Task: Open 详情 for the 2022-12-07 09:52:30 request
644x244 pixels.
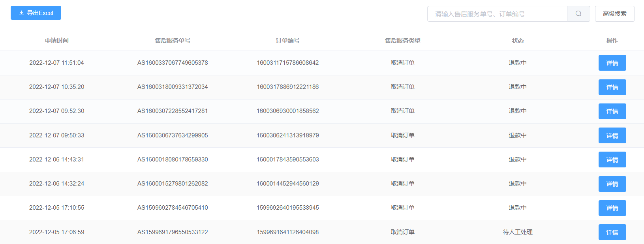Action: pyautogui.click(x=612, y=111)
